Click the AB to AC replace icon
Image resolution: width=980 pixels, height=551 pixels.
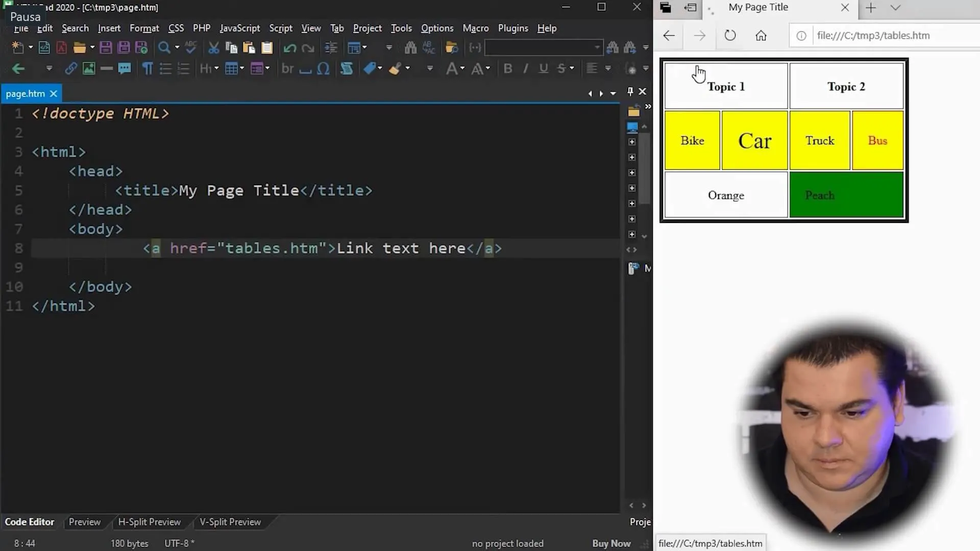coord(429,47)
